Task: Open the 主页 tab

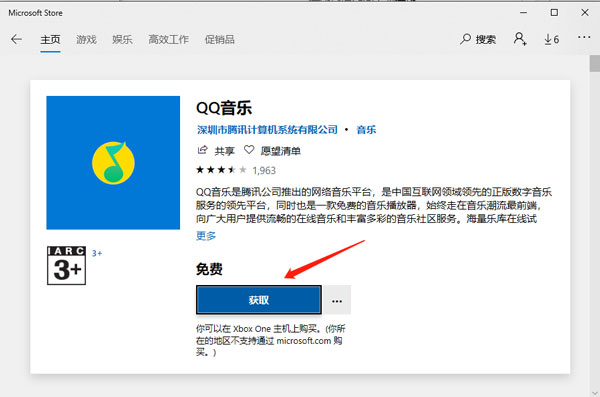Action: coord(51,39)
